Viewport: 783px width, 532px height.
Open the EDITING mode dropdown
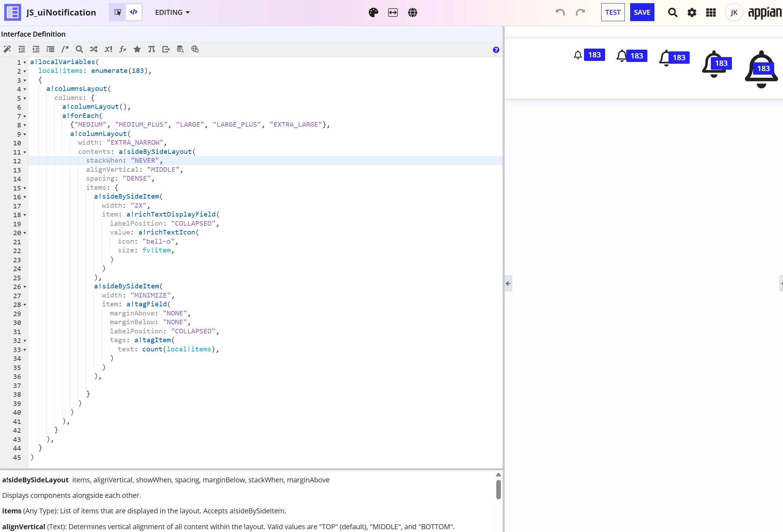pos(172,12)
